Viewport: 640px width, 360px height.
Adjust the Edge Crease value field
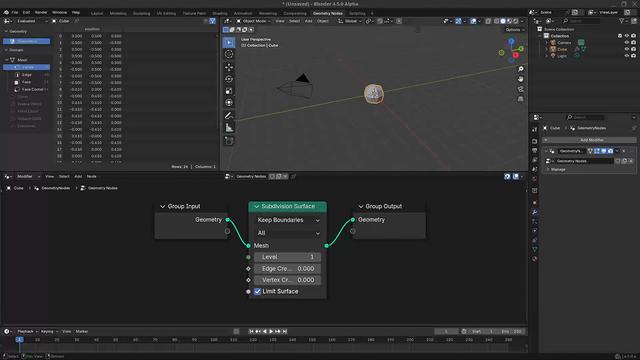[x=288, y=269]
